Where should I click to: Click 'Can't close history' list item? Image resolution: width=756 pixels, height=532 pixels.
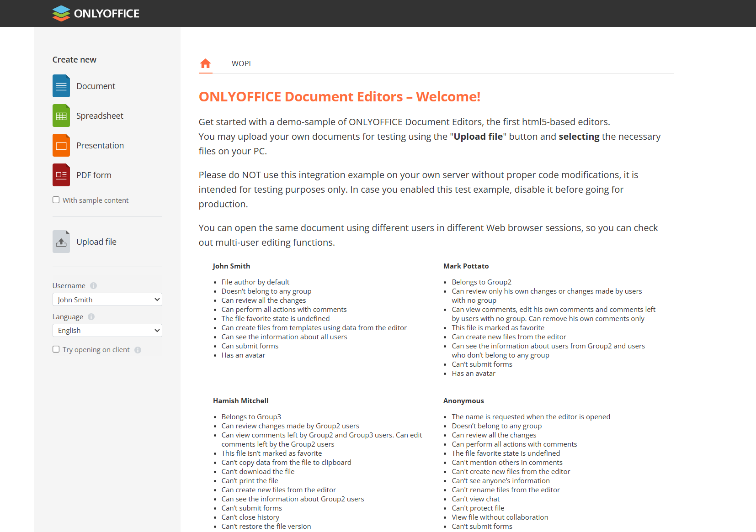(250, 517)
